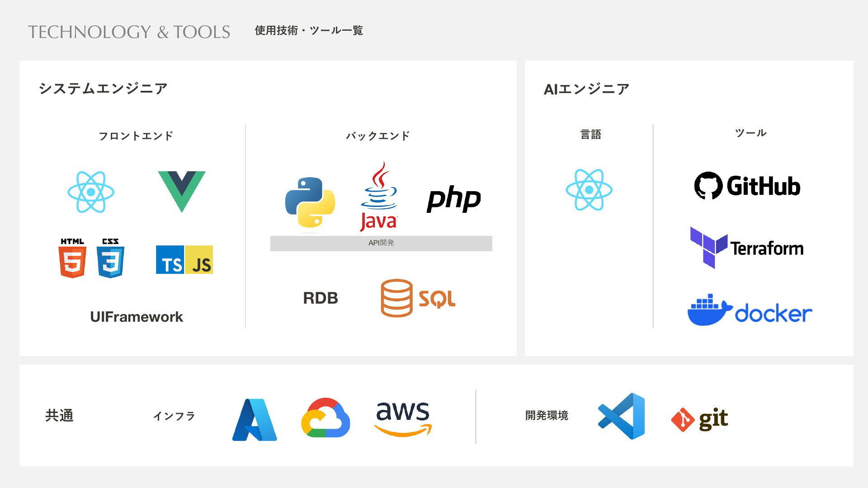
Task: Click the JavaScript JS icon
Action: (199, 260)
